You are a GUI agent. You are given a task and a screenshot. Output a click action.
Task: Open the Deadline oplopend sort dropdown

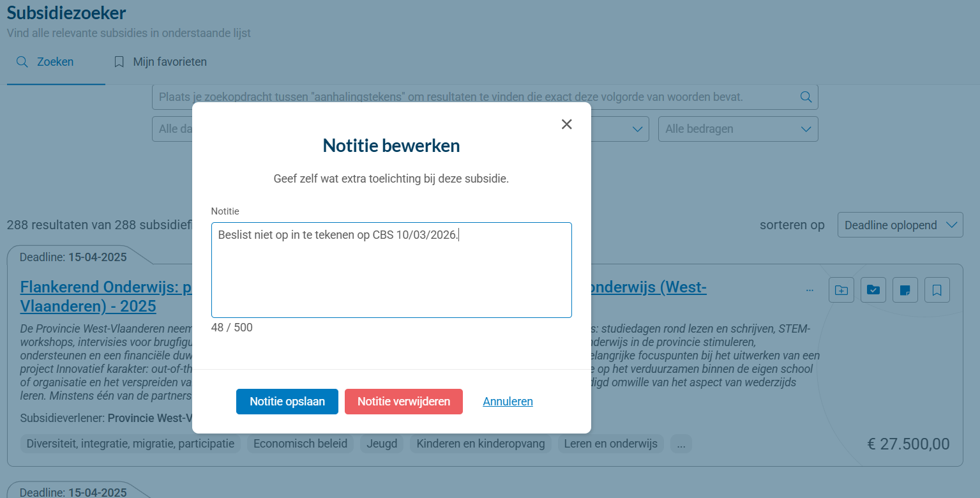click(x=900, y=225)
